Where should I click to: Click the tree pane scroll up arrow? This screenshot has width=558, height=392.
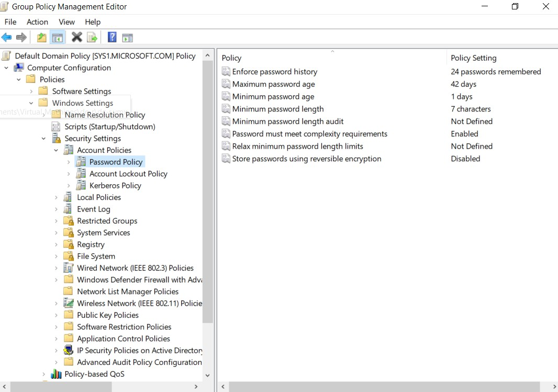207,55
